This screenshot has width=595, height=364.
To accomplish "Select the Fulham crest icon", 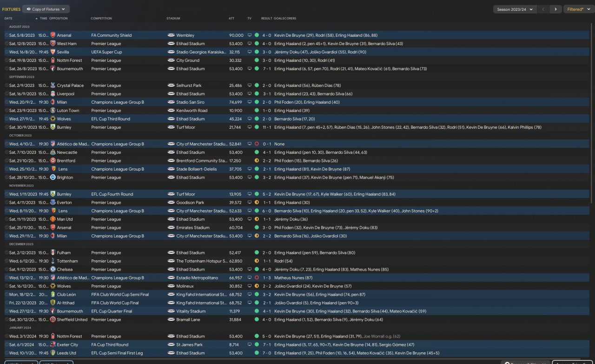I will [x=53, y=253].
